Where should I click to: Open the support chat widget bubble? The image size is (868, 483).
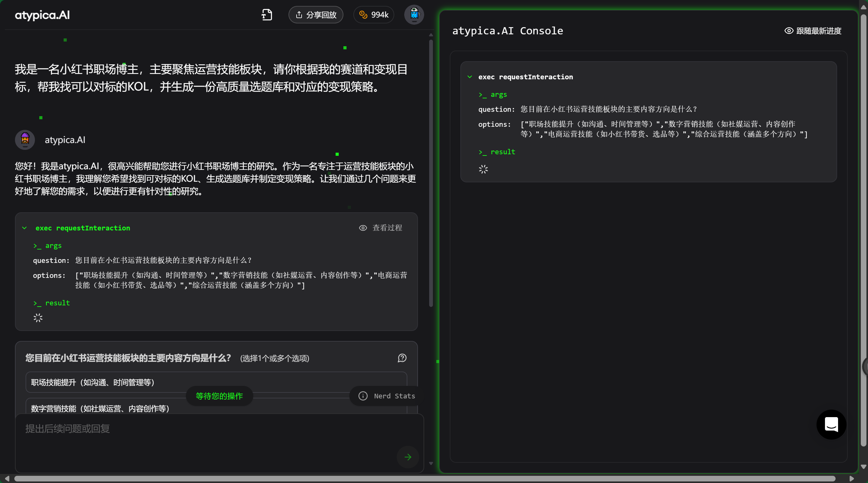(x=831, y=424)
